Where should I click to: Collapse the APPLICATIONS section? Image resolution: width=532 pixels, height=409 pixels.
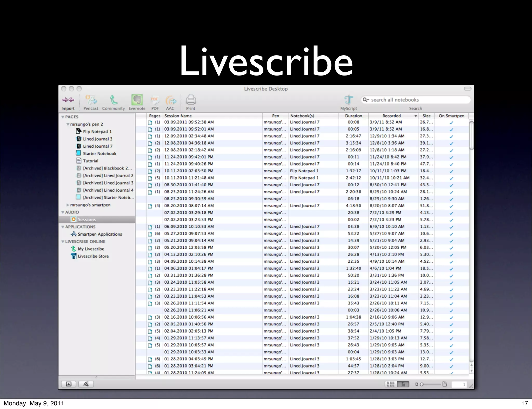point(63,227)
